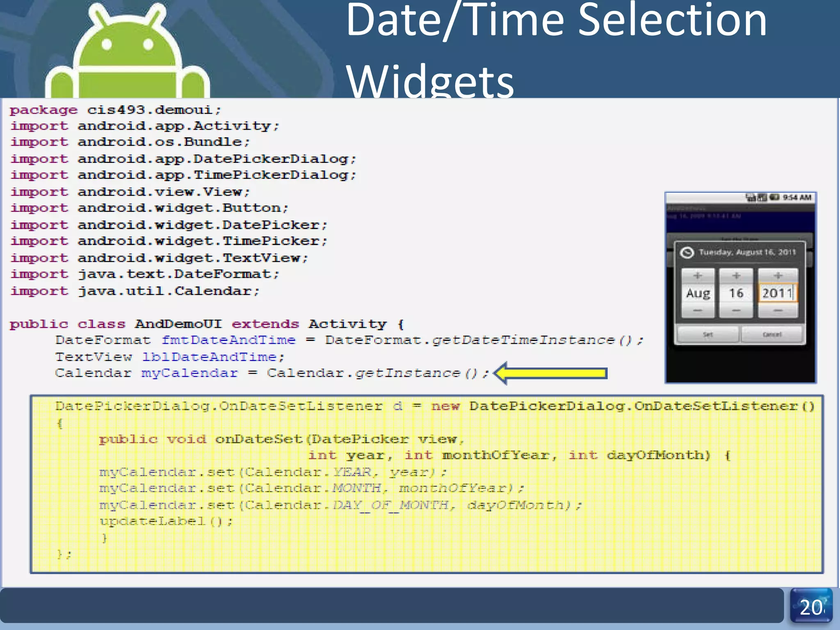Click the Aug month field
Viewport: 840px width, 630px height.
[698, 293]
